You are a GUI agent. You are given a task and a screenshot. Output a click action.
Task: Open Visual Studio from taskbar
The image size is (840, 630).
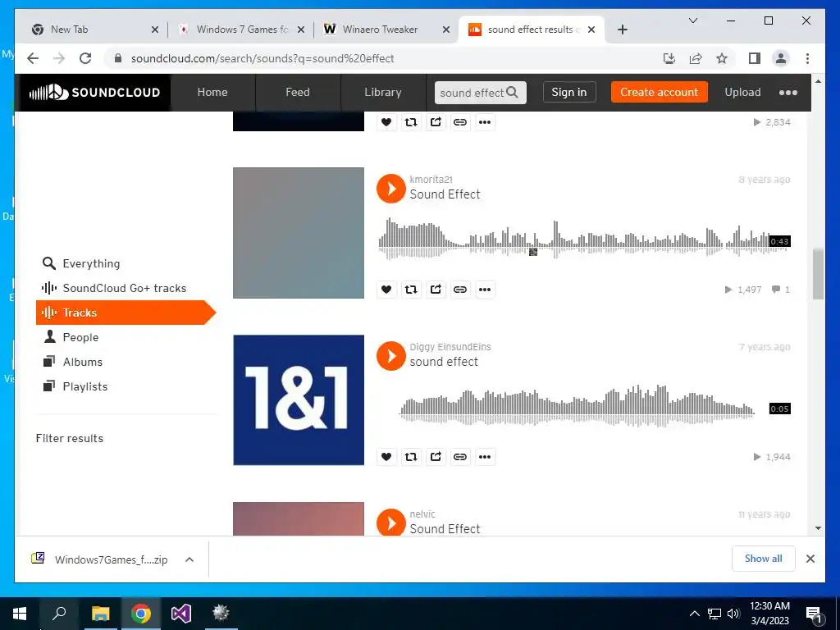pyautogui.click(x=181, y=613)
